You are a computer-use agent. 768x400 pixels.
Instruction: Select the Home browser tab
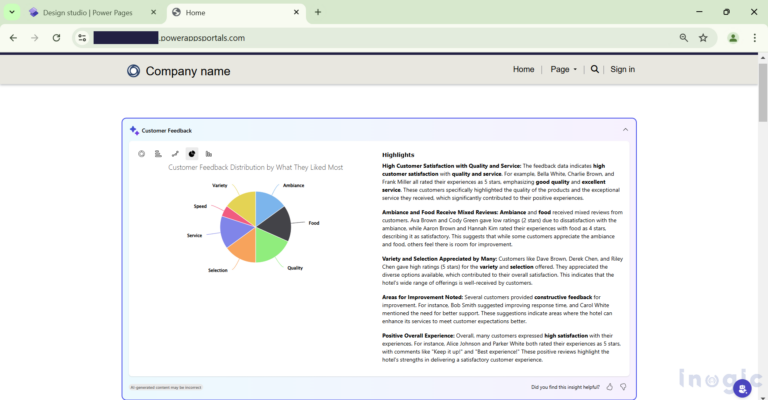[236, 13]
